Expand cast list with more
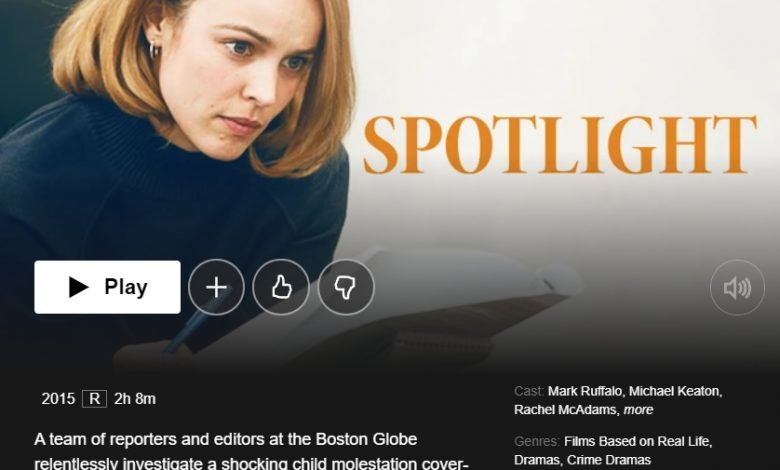The width and height of the screenshot is (780, 470). (x=638, y=410)
